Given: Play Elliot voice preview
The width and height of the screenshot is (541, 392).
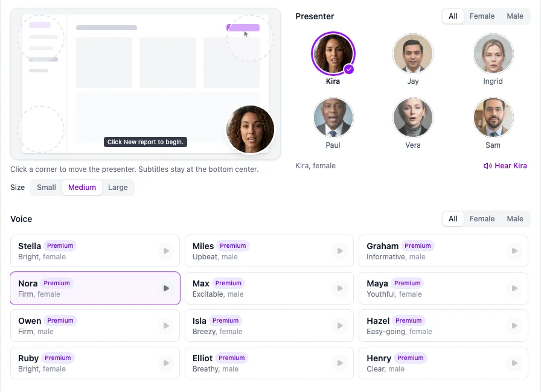Looking at the screenshot, I should (x=340, y=362).
